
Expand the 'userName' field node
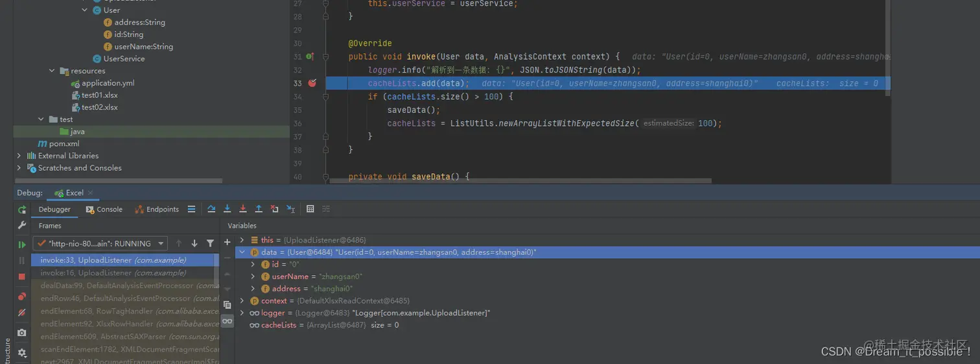pyautogui.click(x=253, y=276)
